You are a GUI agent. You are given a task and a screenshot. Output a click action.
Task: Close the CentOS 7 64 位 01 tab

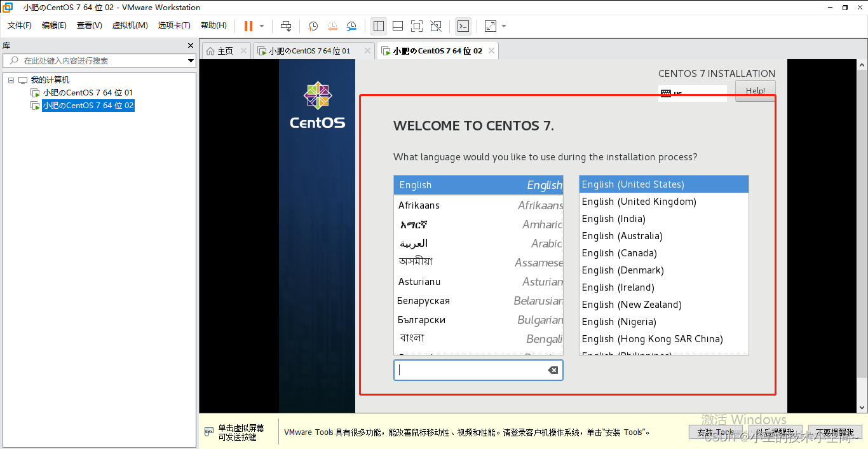367,51
